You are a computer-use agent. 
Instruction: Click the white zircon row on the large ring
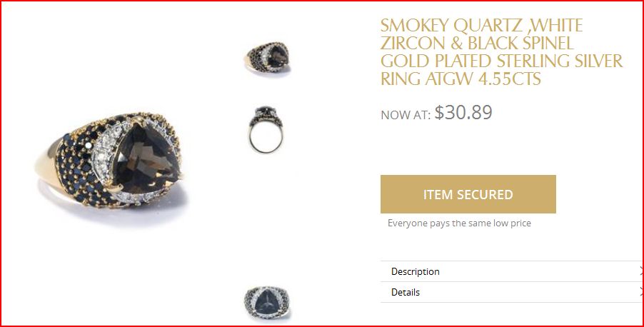click(104, 150)
